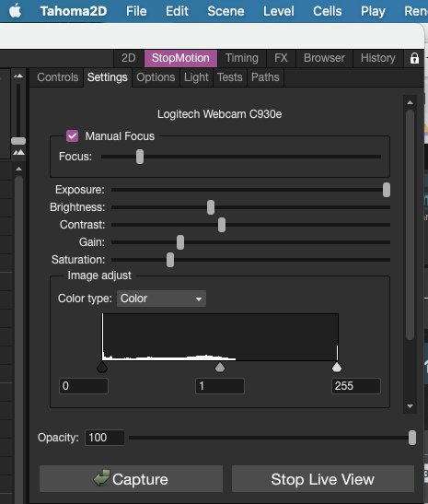Screen dimensions: 428x504
Task: Click the Gain slider handle
Action: pyautogui.click(x=180, y=242)
